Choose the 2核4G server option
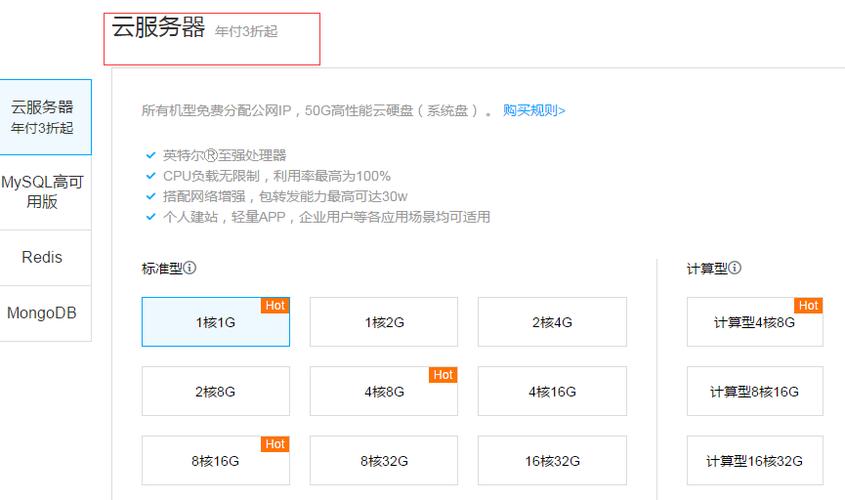 [x=552, y=322]
